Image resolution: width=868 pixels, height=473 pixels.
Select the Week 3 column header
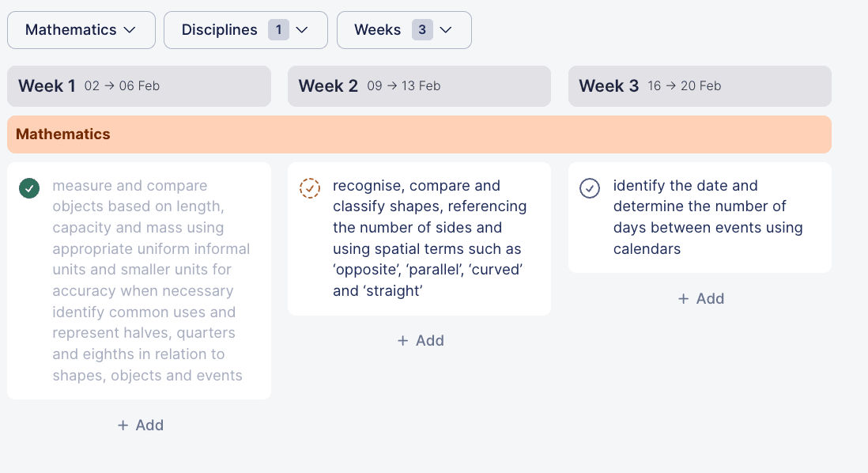700,86
